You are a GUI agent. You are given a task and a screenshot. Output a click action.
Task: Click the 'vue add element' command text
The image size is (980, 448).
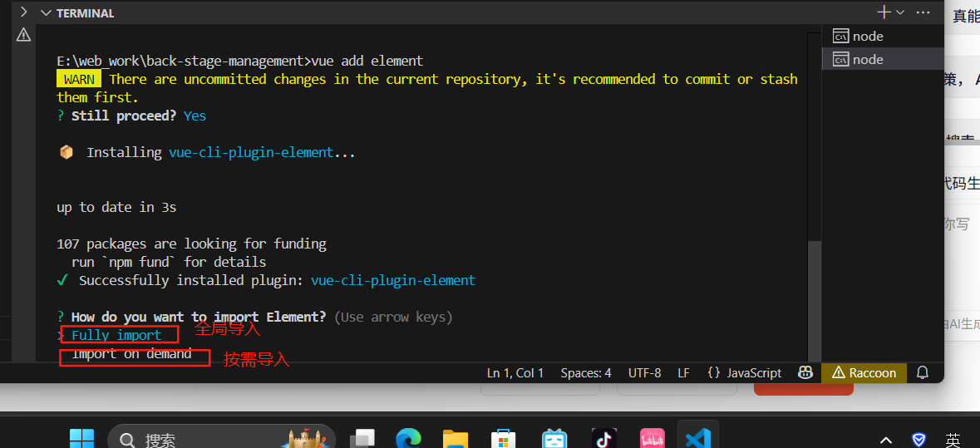tap(367, 62)
